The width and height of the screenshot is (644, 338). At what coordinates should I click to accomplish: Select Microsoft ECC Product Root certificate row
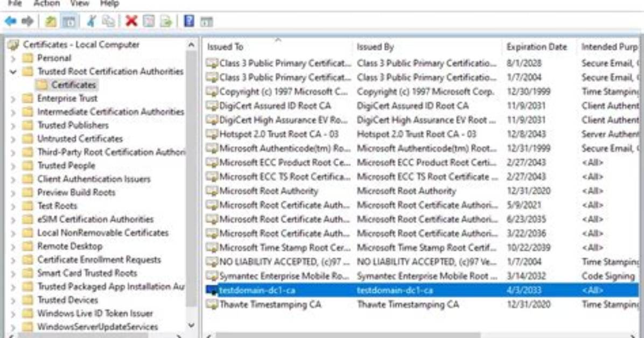tap(422, 162)
